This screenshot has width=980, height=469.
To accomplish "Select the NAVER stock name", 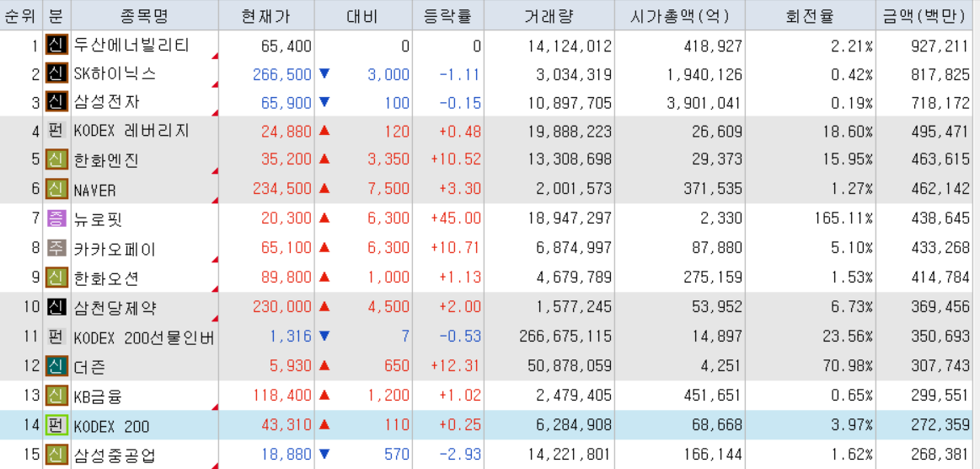I will (95, 190).
